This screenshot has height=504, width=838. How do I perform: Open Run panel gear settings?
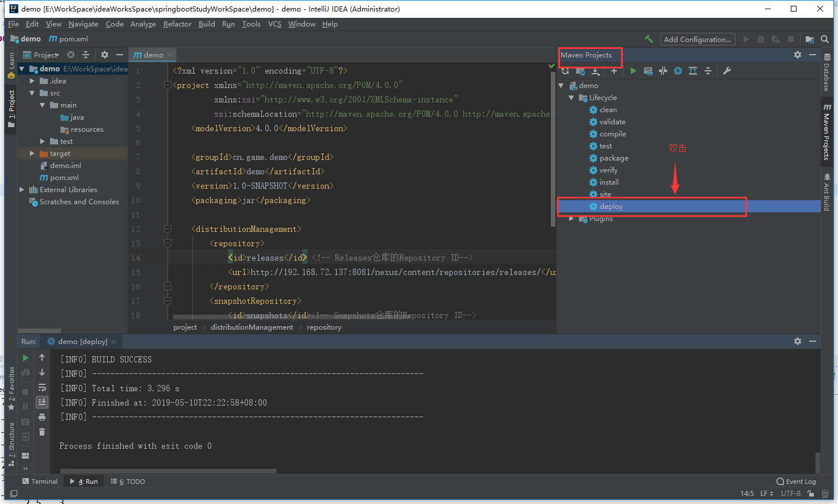798,341
